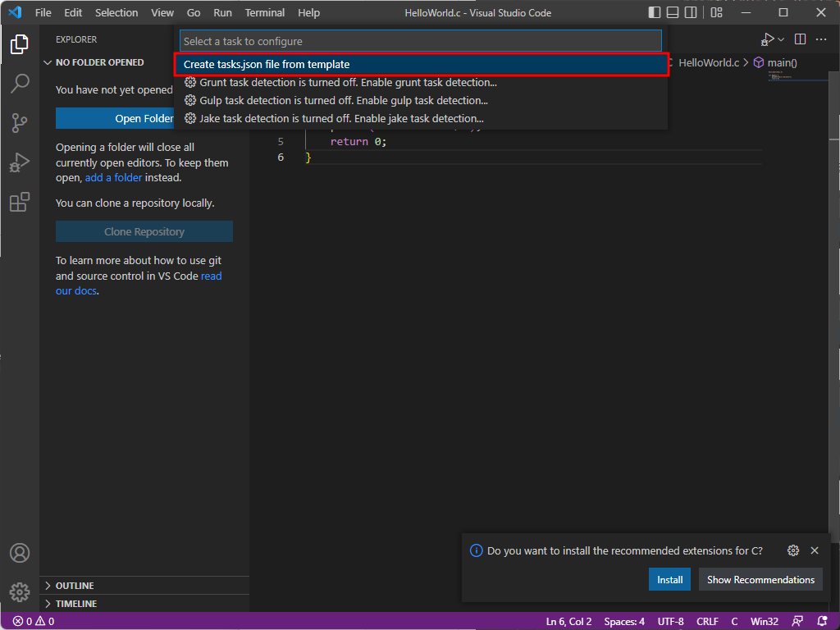The width and height of the screenshot is (840, 630).
Task: Open the Edit menu
Action: (73, 12)
